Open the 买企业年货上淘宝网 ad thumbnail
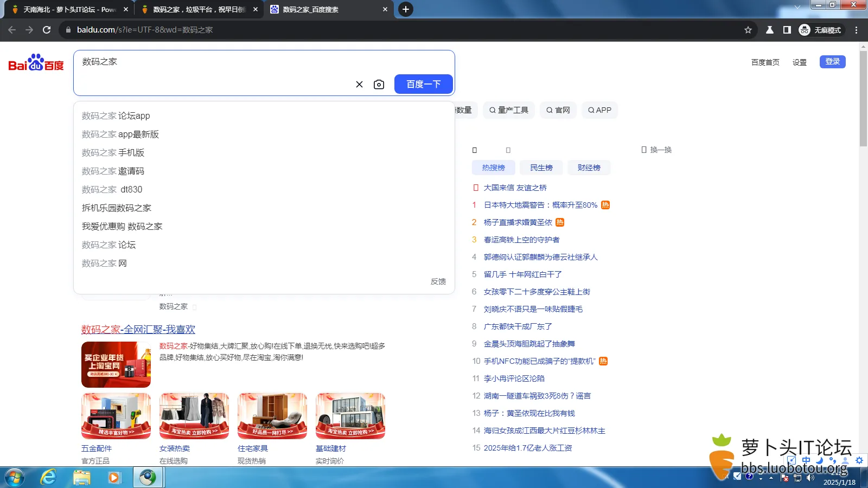This screenshot has height=488, width=868. (116, 364)
